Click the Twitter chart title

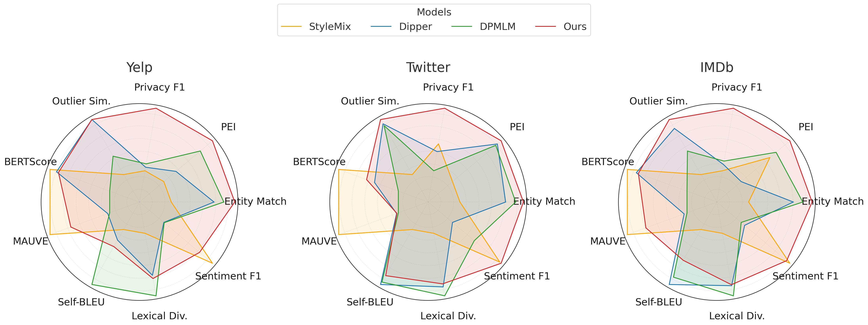tap(428, 67)
